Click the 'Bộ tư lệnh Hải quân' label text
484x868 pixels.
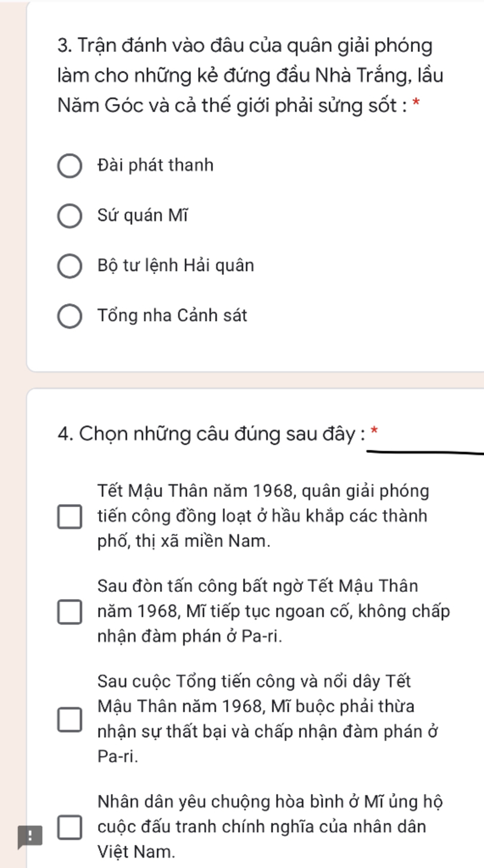click(176, 265)
